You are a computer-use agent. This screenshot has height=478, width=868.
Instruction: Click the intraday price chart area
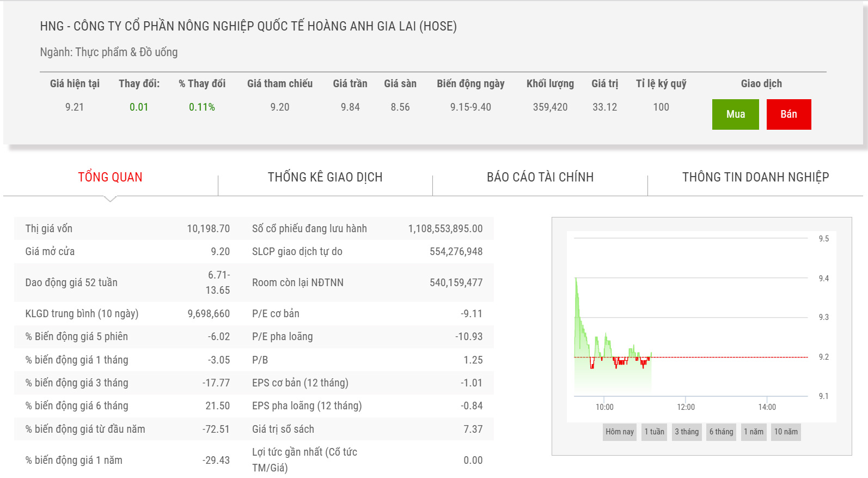(x=690, y=327)
